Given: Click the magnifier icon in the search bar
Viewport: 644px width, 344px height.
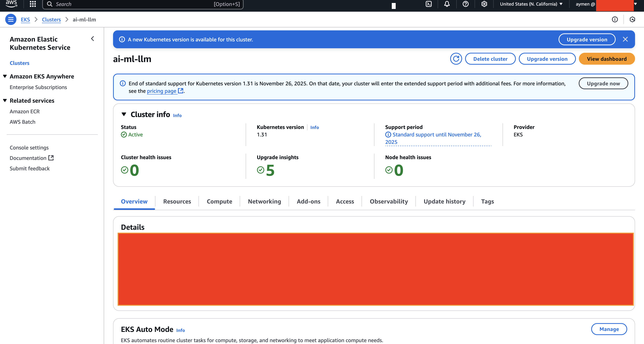Looking at the screenshot, I should (x=49, y=4).
